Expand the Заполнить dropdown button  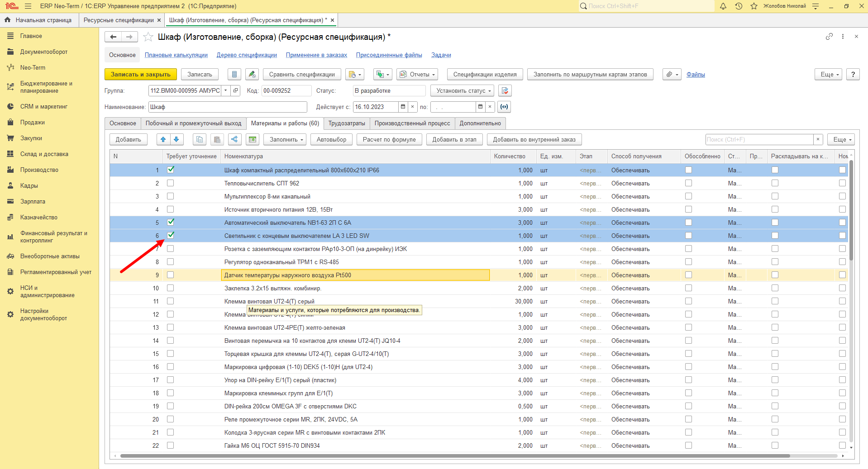coord(285,139)
